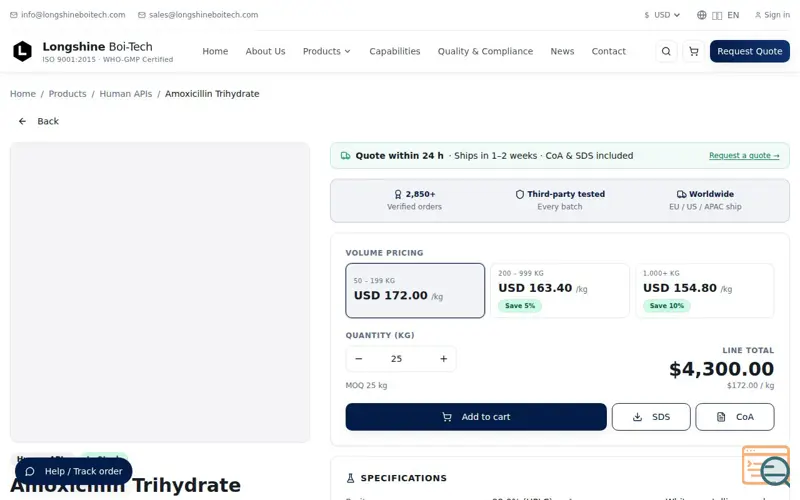Open floating page inspector icon bottom-right
This screenshot has width=800, height=500.
click(x=766, y=466)
